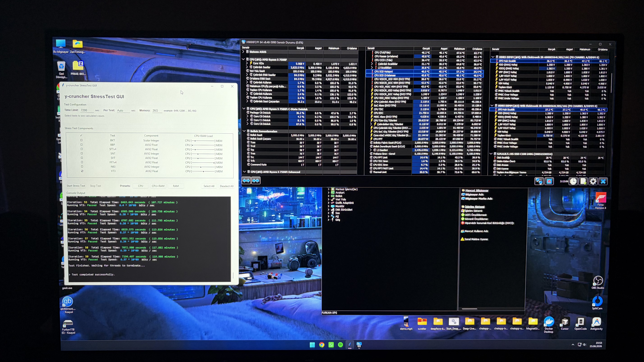Open Cursor desktop shortcut
The width and height of the screenshot is (644, 362).
[565, 324]
